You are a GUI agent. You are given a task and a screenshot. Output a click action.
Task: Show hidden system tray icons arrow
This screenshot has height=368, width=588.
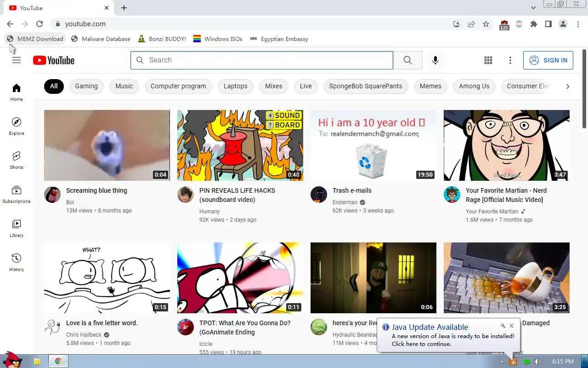502,362
